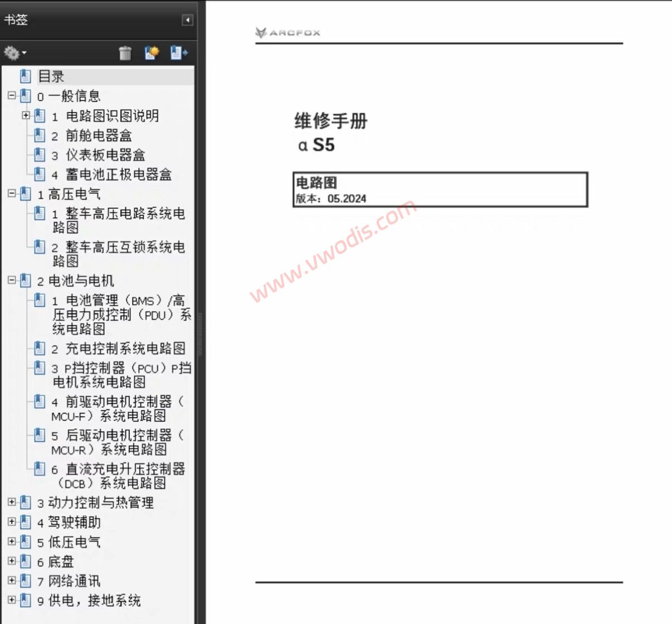Open 充电控制系统电路图 bookmark
The image size is (672, 624).
point(118,349)
